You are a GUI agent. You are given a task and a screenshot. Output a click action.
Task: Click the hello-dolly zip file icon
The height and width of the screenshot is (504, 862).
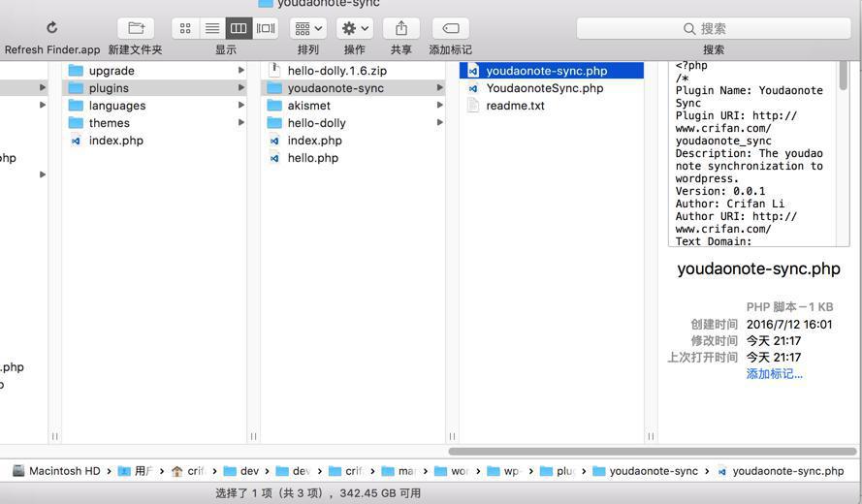(x=274, y=70)
